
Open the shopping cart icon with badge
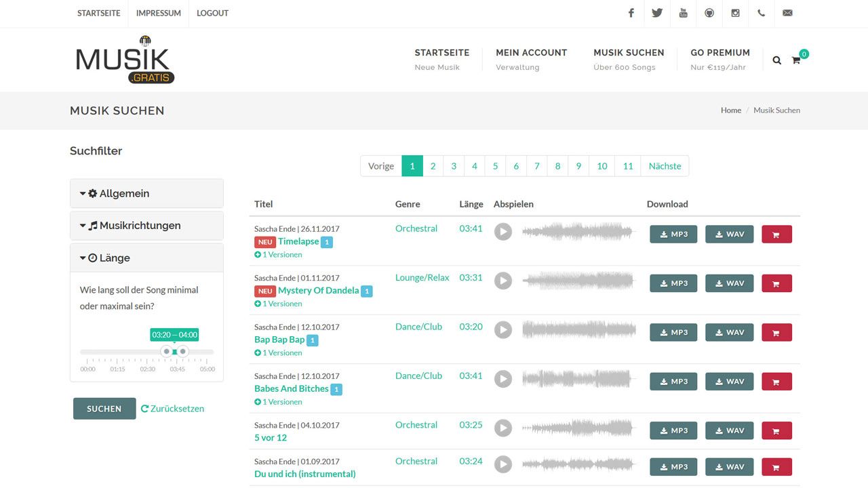point(796,60)
